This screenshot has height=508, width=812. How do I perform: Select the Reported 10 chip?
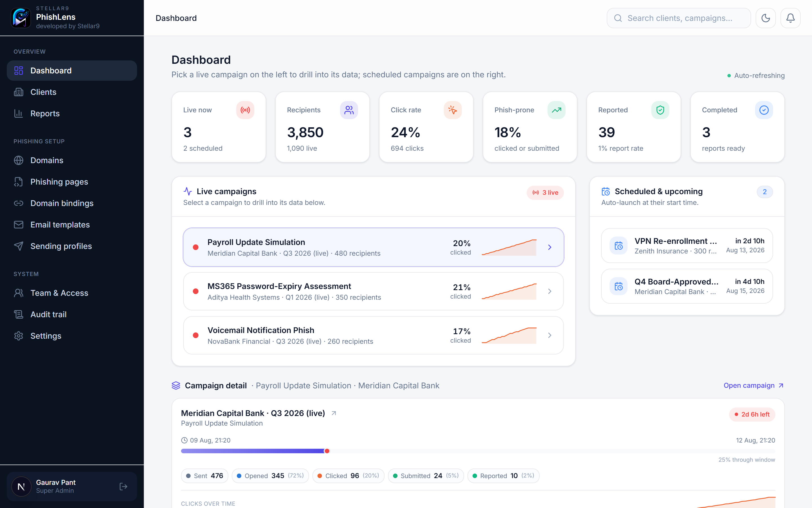point(503,476)
